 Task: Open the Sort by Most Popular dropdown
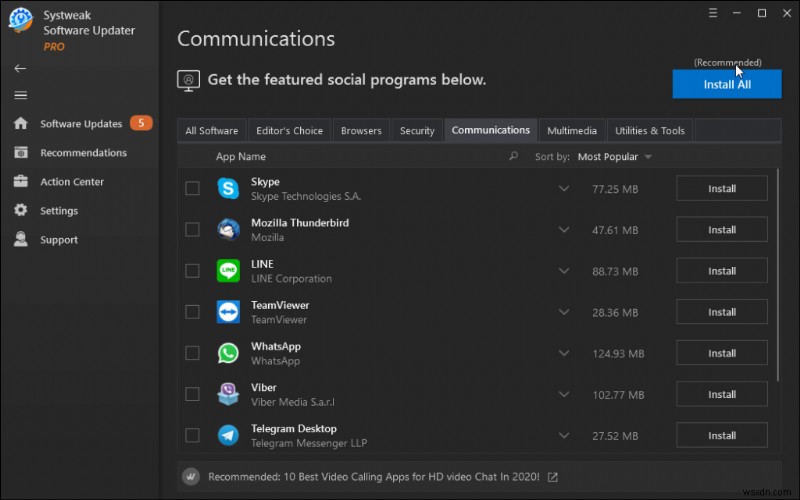click(x=615, y=157)
